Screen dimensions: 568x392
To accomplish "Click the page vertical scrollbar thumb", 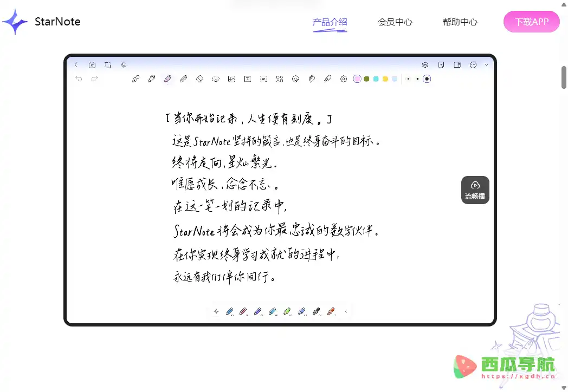I will point(564,77).
